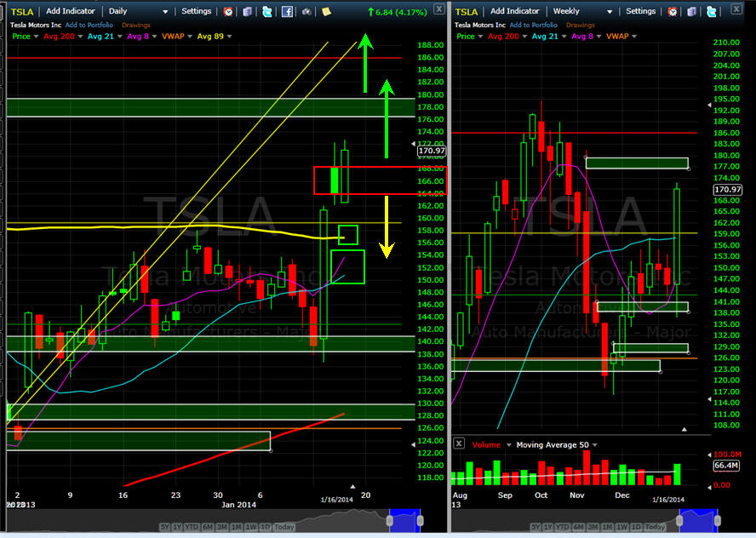Select 1Y range in Daily chart
Image resolution: width=756 pixels, height=538 pixels.
point(177,527)
